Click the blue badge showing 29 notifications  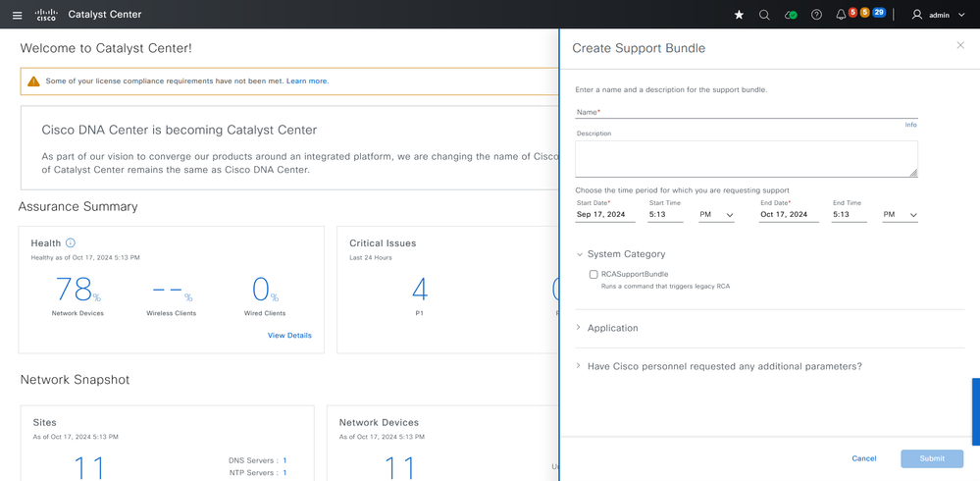(x=879, y=13)
